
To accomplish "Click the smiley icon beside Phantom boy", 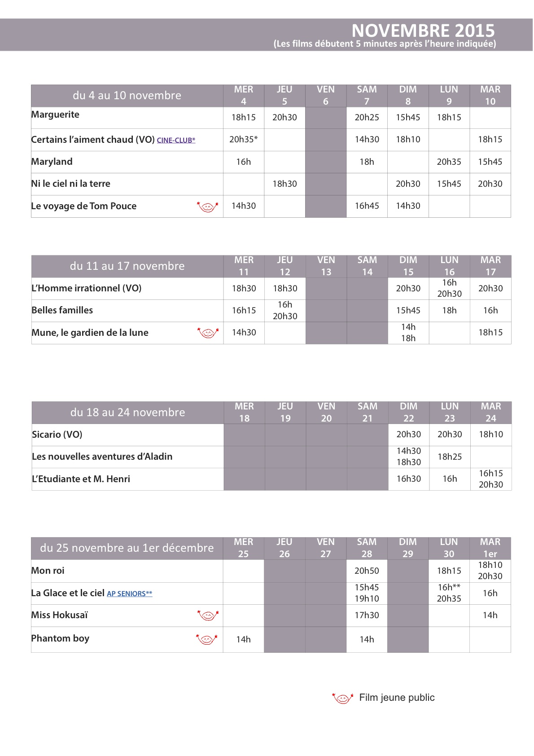I will point(207,639).
